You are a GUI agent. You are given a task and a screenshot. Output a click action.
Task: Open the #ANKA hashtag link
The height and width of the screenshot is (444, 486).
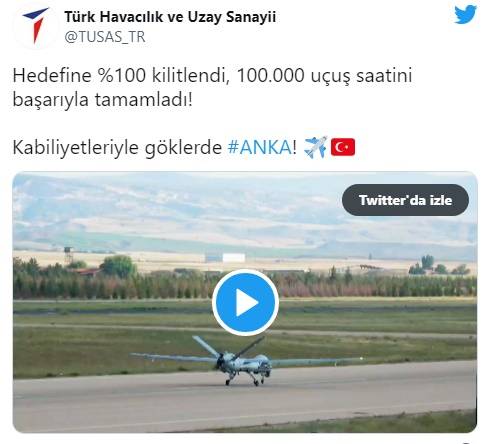coord(260,147)
